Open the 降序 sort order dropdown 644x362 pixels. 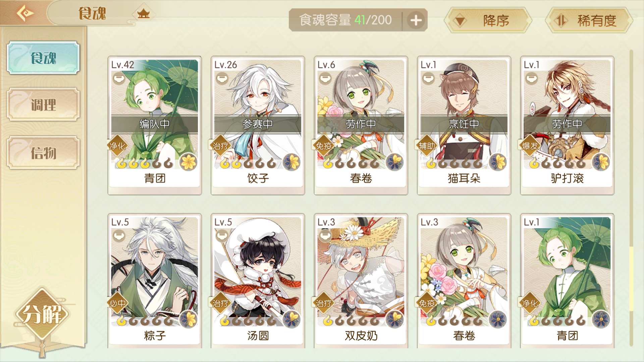pos(488,20)
